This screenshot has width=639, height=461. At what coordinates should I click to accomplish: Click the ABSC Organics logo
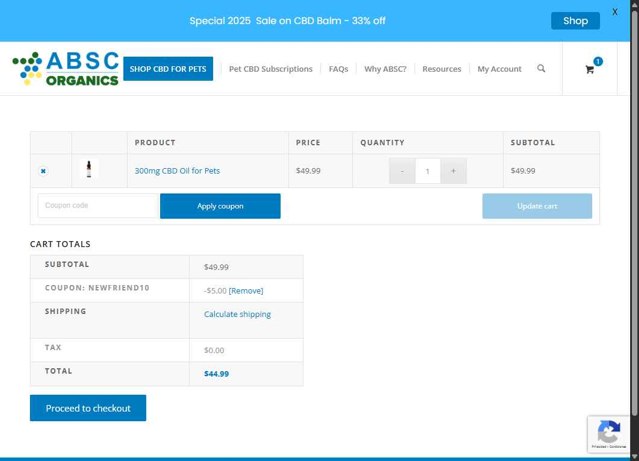click(66, 68)
